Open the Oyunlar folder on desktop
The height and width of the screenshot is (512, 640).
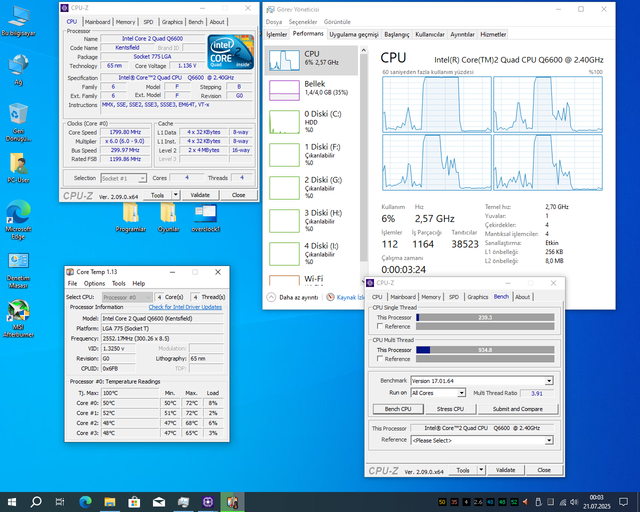click(x=168, y=218)
